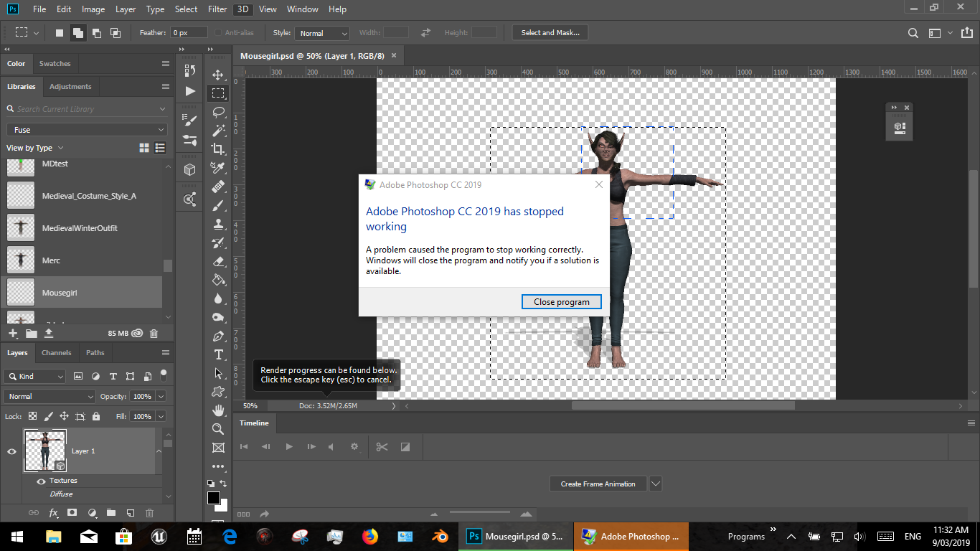Switch libraries to grid view
Viewport: 980px width, 551px height.
pos(144,148)
